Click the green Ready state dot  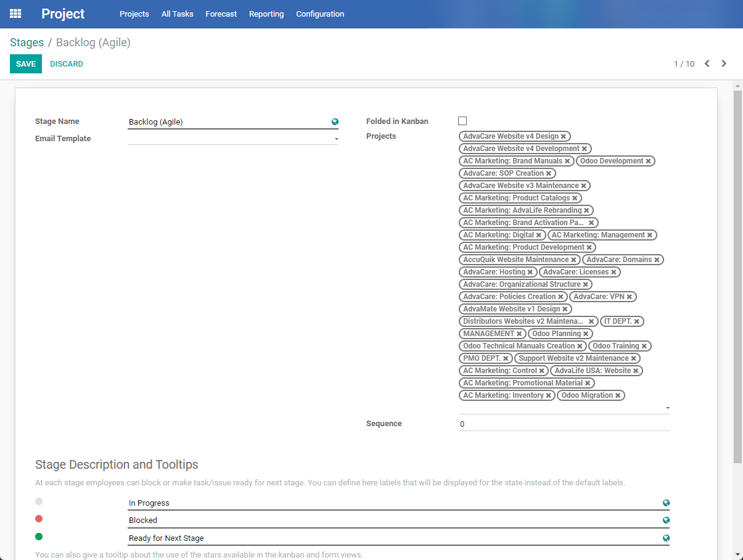39,537
